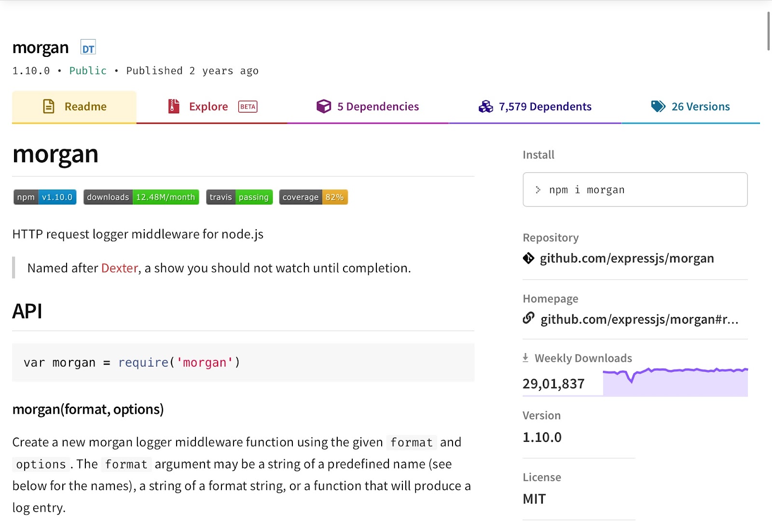Click the HTTP request logger middleware description

[138, 234]
